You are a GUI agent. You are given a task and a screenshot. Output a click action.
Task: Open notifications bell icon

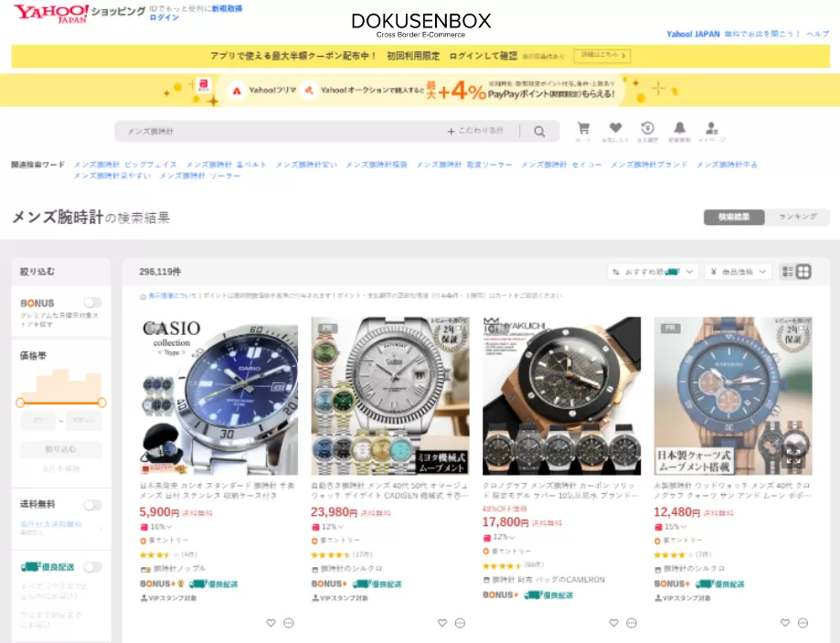[x=679, y=129]
